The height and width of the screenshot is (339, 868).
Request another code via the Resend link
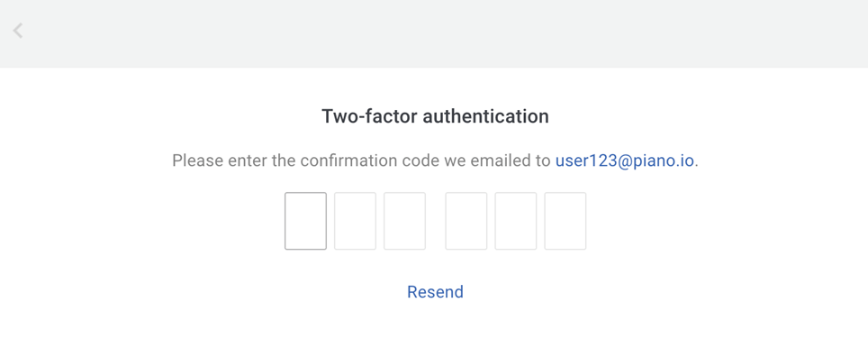coord(435,292)
